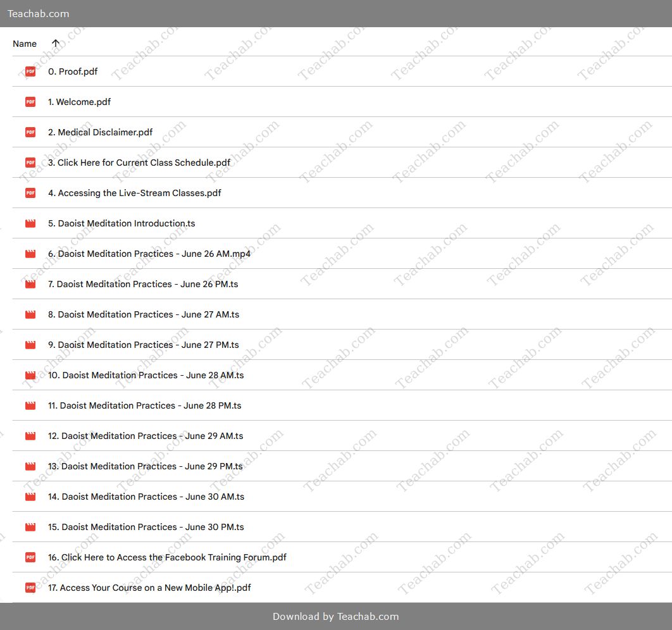Select the video icon beside June 27 PM.ts
Viewport: 672px width, 630px height.
click(30, 345)
